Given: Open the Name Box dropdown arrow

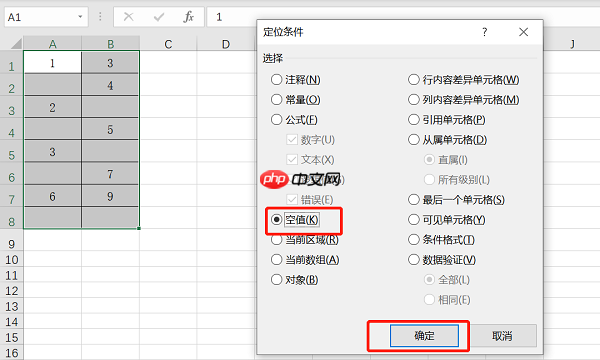Looking at the screenshot, I should (x=80, y=17).
